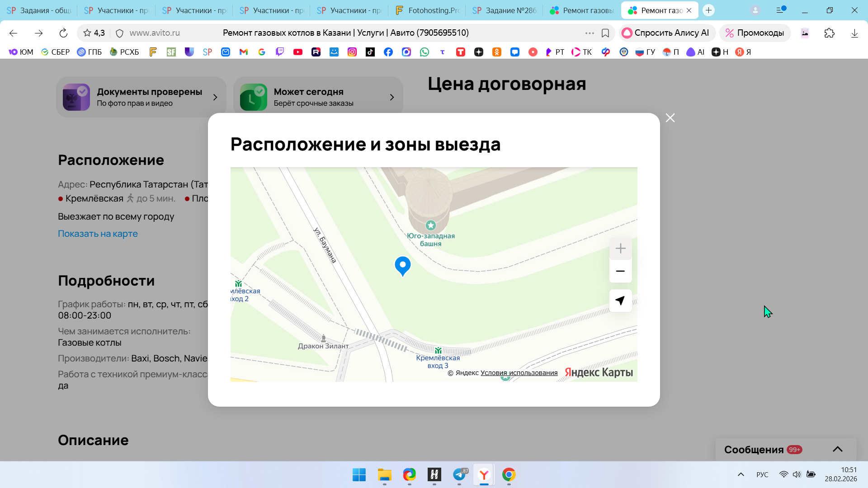The width and height of the screenshot is (868, 488).
Task: Zoom in on the Yandex map
Action: click(x=620, y=249)
